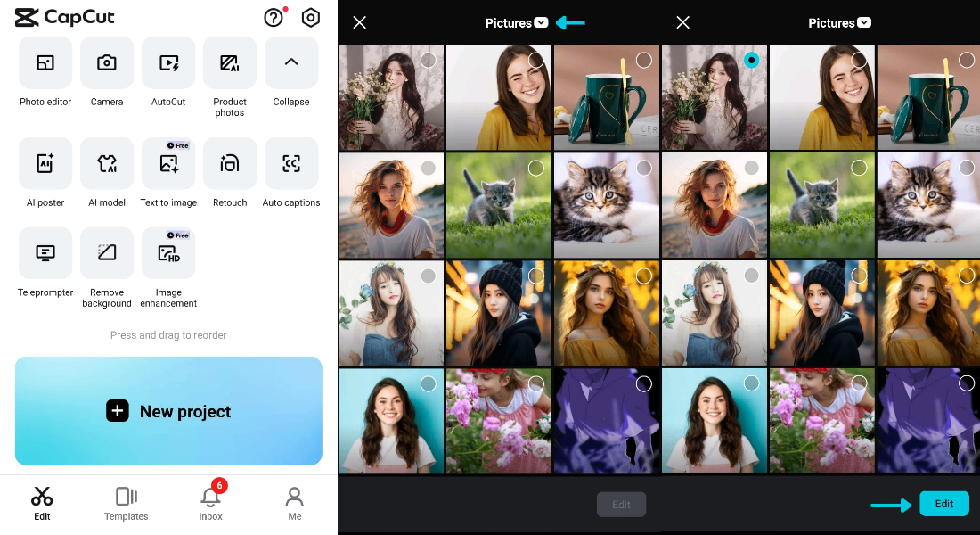Select the yellow flower-crown girl, middle panel

pyautogui.click(x=644, y=276)
